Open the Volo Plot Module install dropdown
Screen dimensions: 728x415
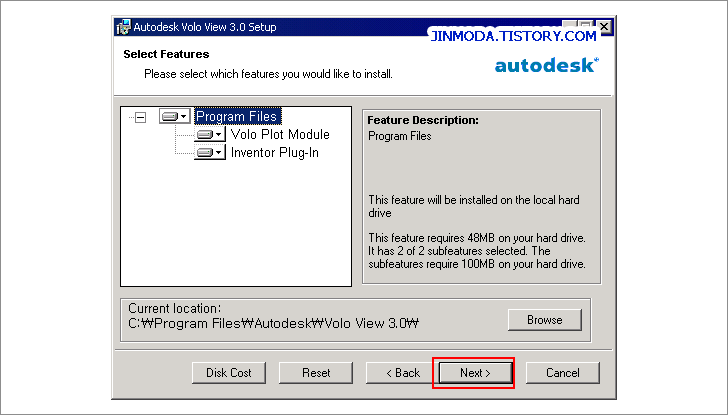point(210,134)
